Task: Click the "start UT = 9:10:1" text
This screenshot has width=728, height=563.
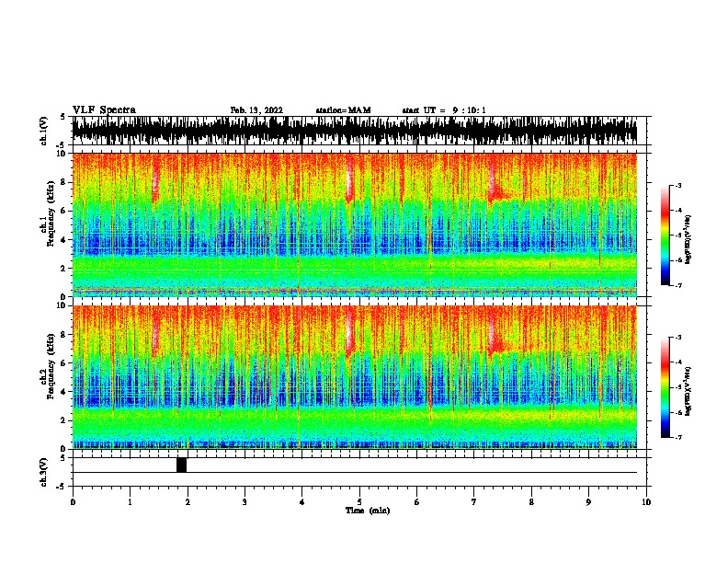Action: [444, 110]
